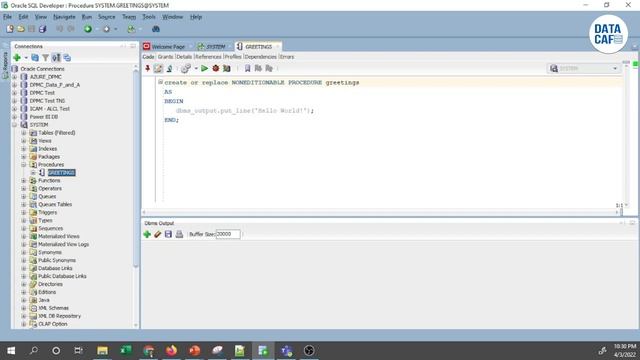Open File Explorer from the taskbar
The width and height of the screenshot is (640, 360).
point(102,351)
